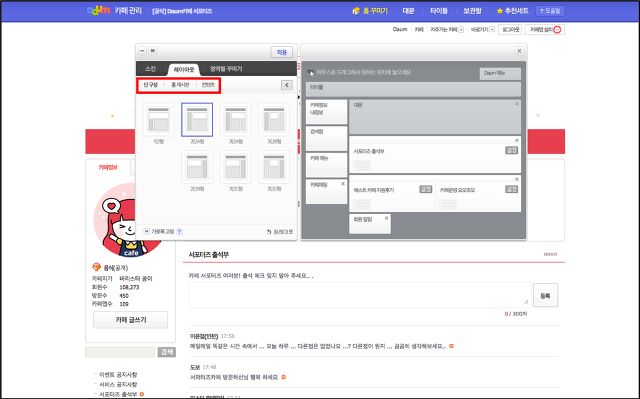Switch to the 스킨 tab

pyautogui.click(x=151, y=69)
